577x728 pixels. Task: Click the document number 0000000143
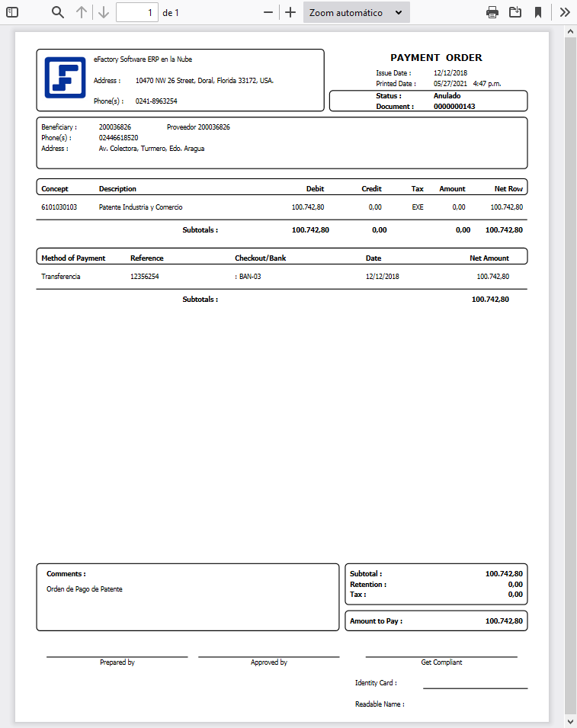tap(454, 106)
